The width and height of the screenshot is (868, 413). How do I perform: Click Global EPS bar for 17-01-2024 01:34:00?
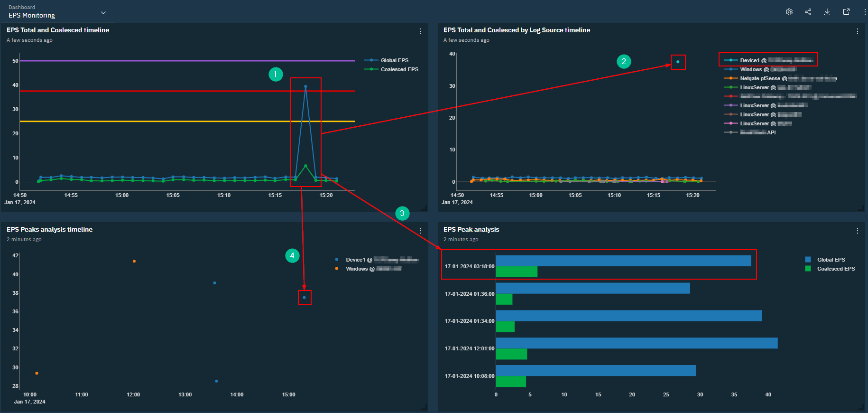[x=629, y=316]
